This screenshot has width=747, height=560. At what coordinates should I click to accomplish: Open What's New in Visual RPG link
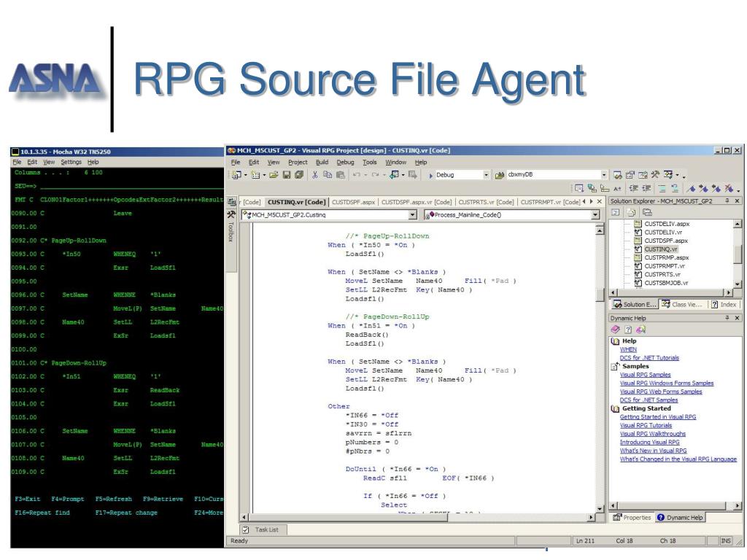[x=653, y=451]
